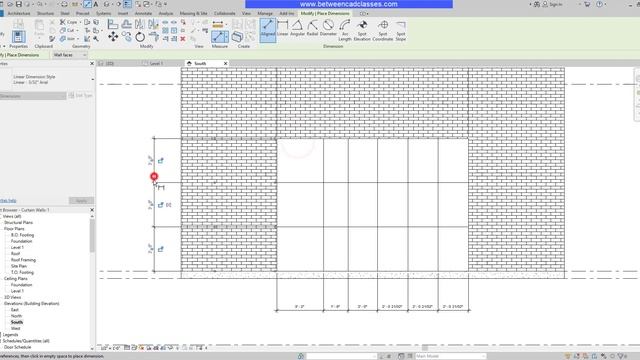Open the West elevation view
Image resolution: width=640 pixels, height=360 pixels.
[x=16, y=329]
